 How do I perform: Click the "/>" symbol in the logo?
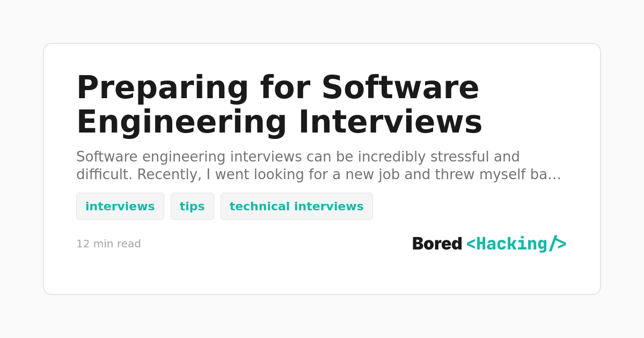(x=558, y=244)
